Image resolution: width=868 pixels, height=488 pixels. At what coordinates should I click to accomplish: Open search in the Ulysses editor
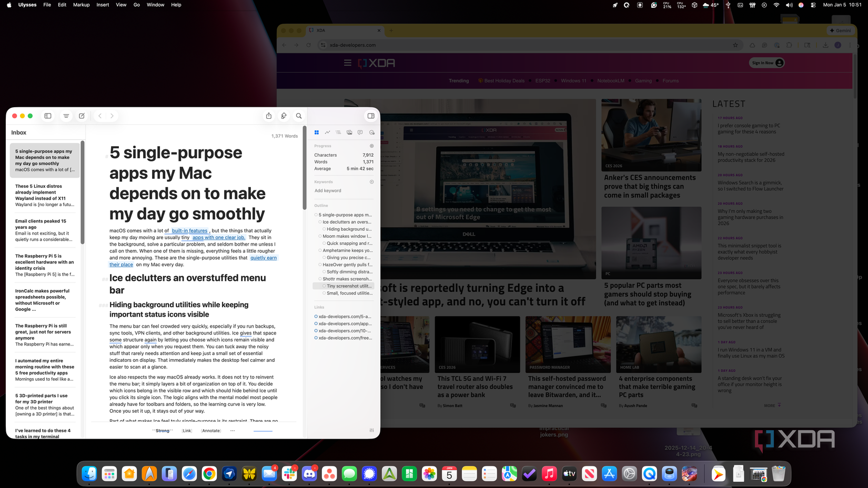point(299,116)
